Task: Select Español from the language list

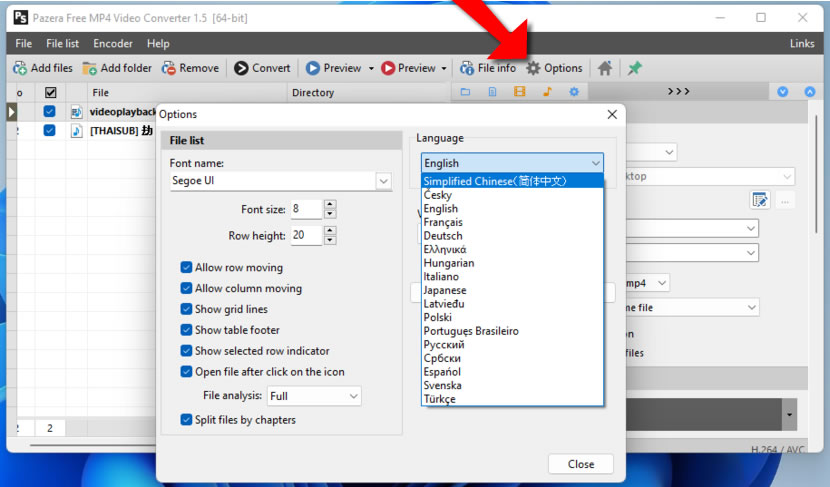Action: tap(512, 372)
